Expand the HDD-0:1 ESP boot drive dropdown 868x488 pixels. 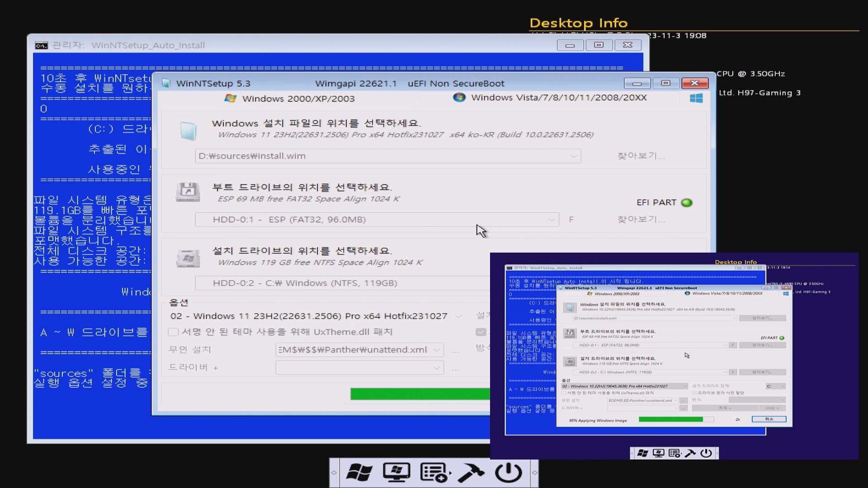pos(552,220)
